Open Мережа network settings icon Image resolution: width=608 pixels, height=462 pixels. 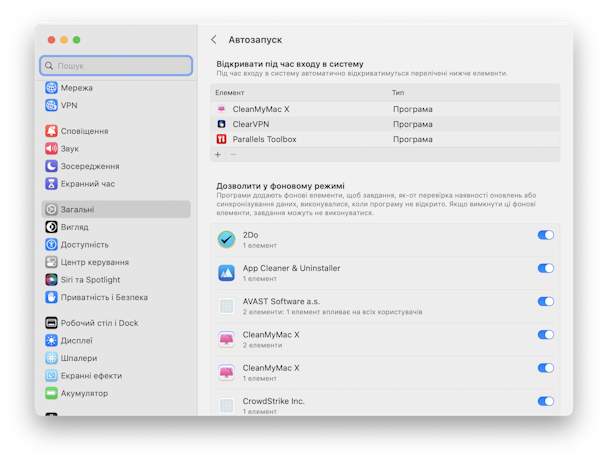click(x=51, y=88)
